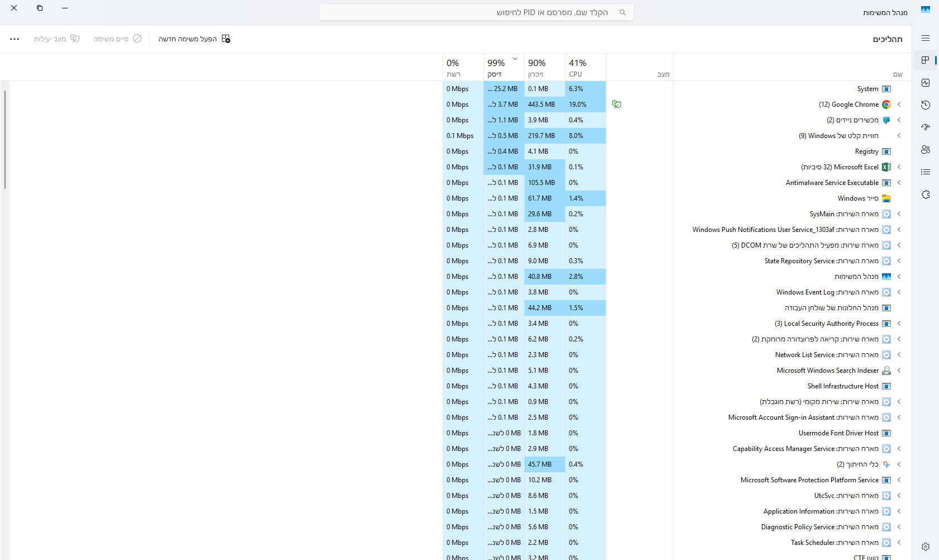
Task: Sort by the שם (name) column header
Action: click(x=792, y=67)
